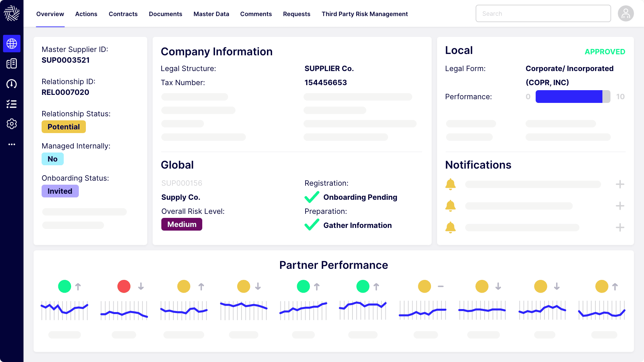Click the company logo in top-left corner
The width and height of the screenshot is (644, 362).
click(12, 13)
